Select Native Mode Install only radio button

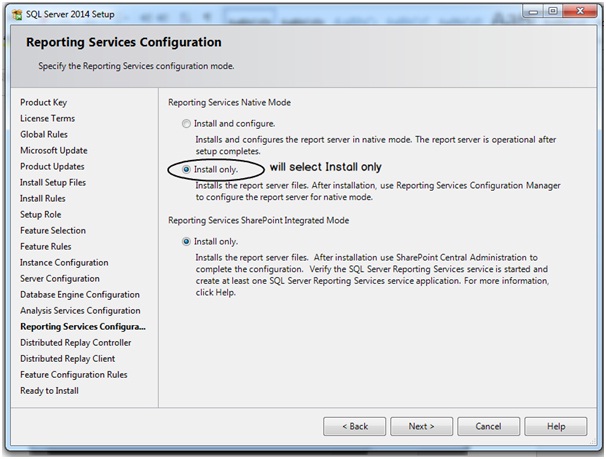186,170
